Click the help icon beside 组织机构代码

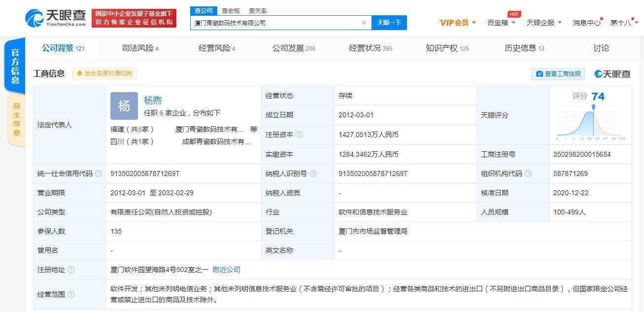click(x=528, y=173)
